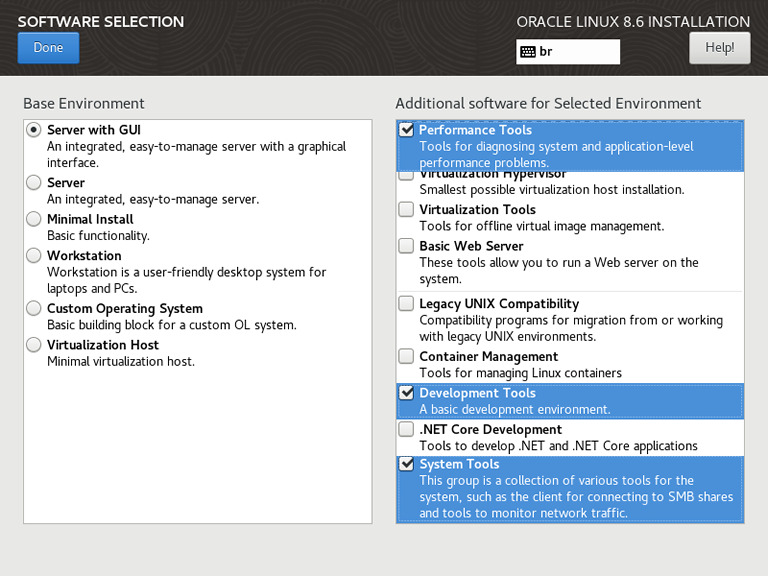
Task: Tick the Virtualization Hypervisor checkbox
Action: (x=406, y=175)
